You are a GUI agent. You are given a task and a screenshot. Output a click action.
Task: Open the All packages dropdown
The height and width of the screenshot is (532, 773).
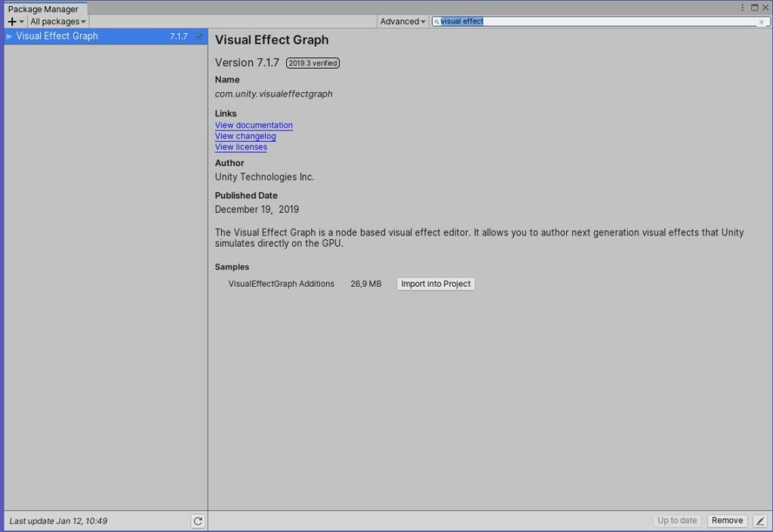(x=57, y=22)
